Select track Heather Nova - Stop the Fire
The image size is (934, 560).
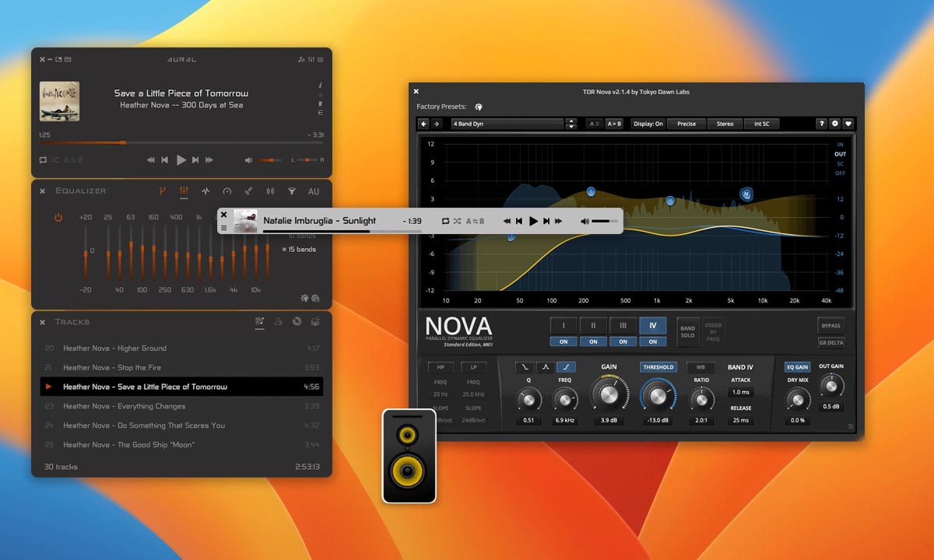click(181, 368)
